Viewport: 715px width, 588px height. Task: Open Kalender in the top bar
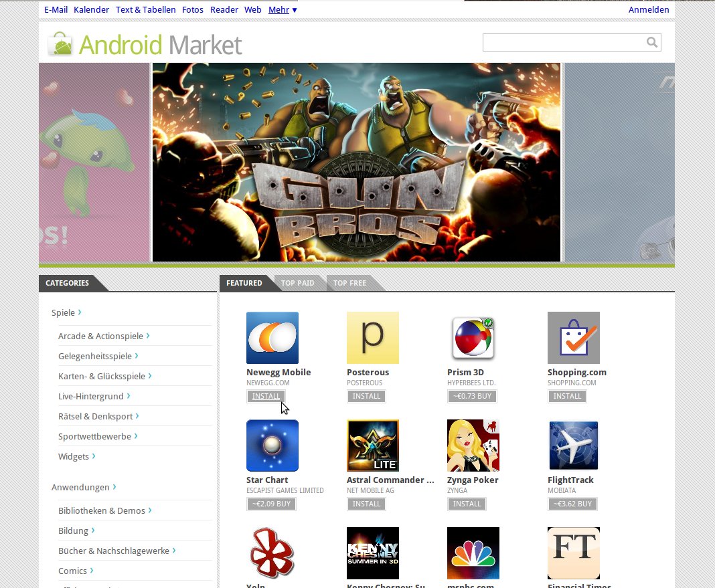[x=91, y=9]
